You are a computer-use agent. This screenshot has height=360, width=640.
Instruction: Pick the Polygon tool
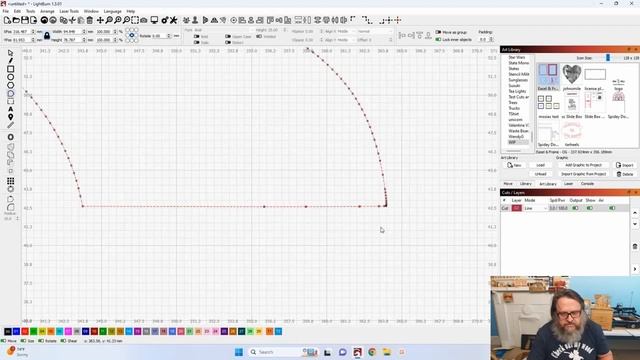coord(11,85)
